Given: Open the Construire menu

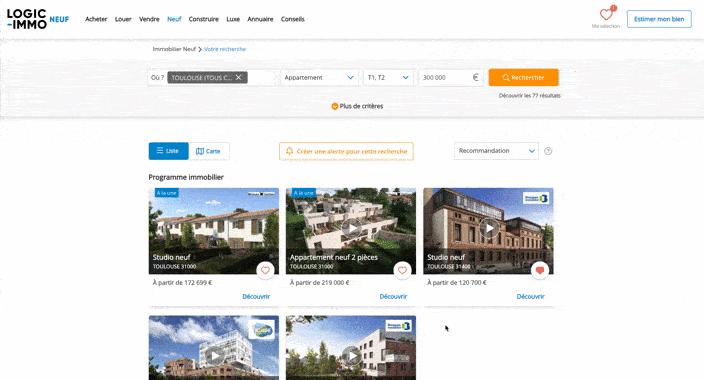Looking at the screenshot, I should pyautogui.click(x=203, y=19).
